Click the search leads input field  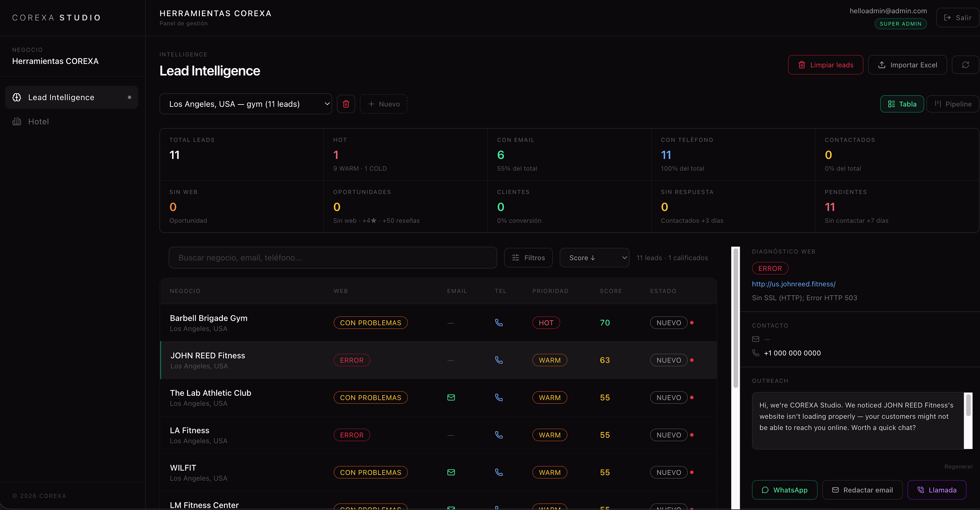pos(333,258)
